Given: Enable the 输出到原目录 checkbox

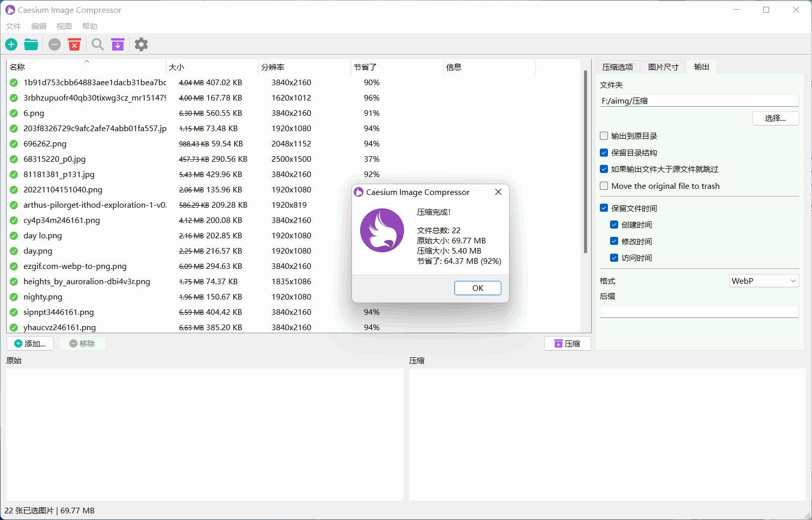Looking at the screenshot, I should (604, 136).
